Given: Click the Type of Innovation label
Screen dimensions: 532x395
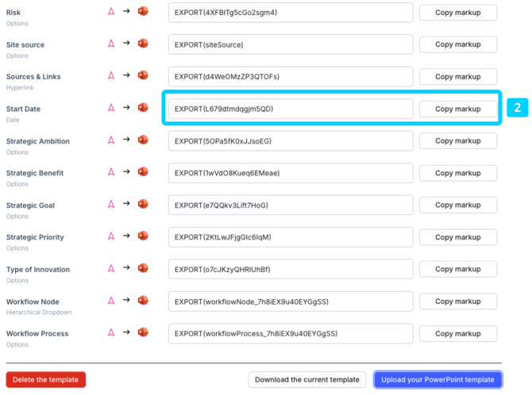Looking at the screenshot, I should (x=38, y=270).
